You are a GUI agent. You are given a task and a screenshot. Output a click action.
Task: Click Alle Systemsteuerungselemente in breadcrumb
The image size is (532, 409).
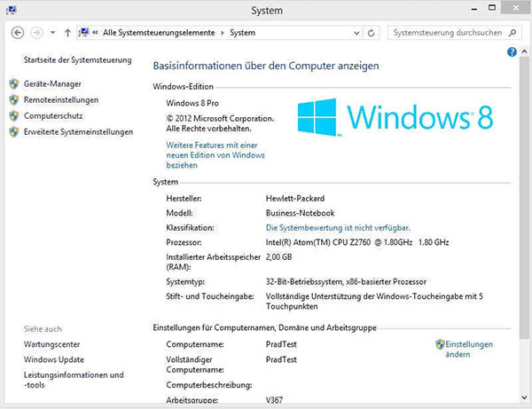[x=159, y=33]
